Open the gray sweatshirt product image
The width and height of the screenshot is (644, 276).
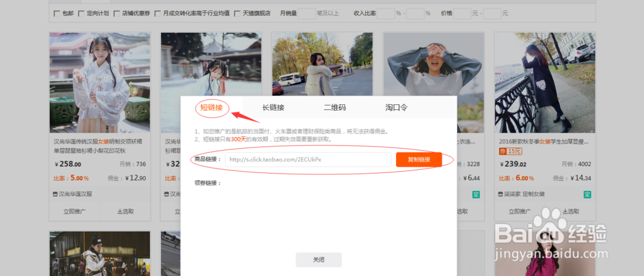pyautogui.click(x=433, y=65)
